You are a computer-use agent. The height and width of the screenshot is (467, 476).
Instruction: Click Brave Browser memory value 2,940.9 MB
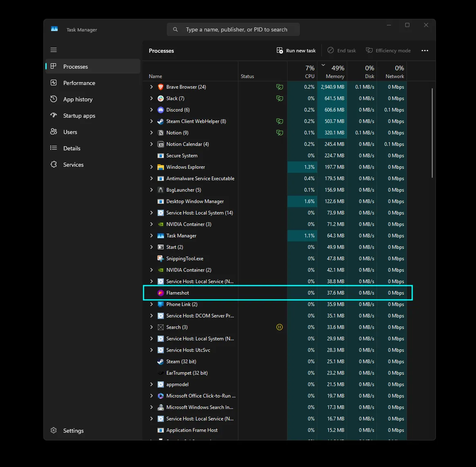[x=332, y=87]
